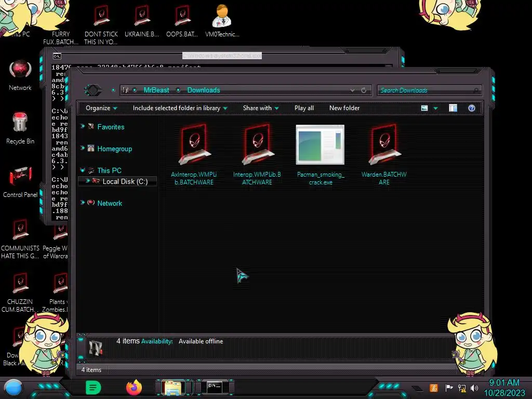Click the Play all button

[304, 108]
